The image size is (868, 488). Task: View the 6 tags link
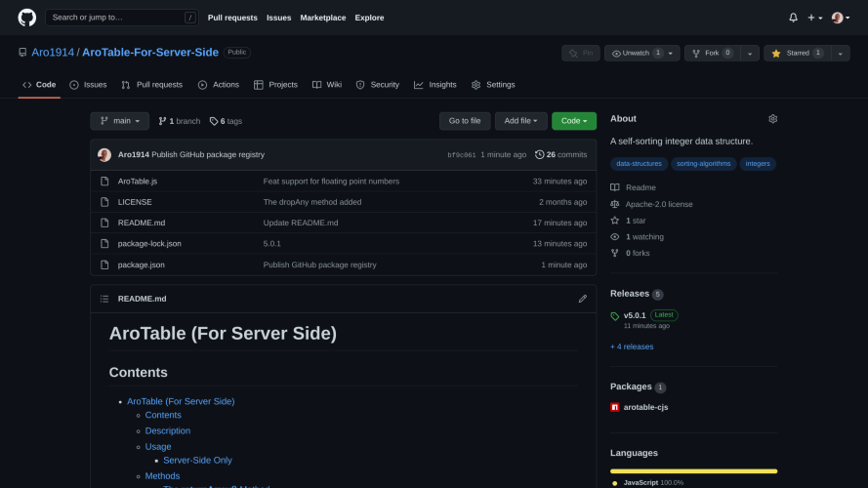(226, 121)
